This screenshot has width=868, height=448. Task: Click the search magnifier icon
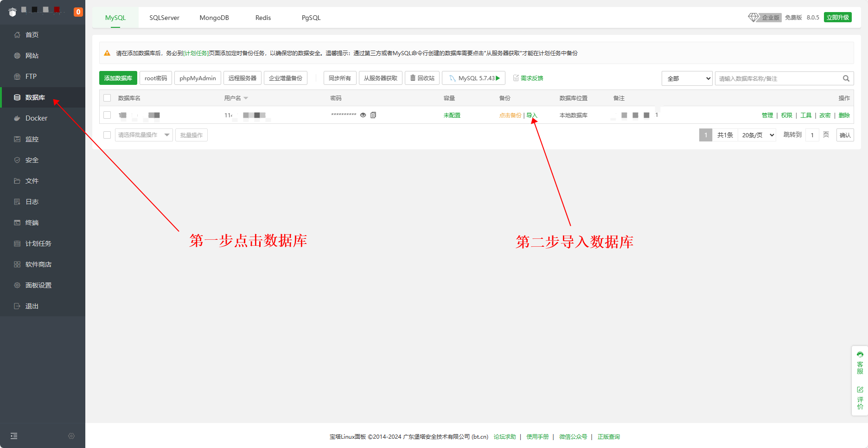coord(846,78)
